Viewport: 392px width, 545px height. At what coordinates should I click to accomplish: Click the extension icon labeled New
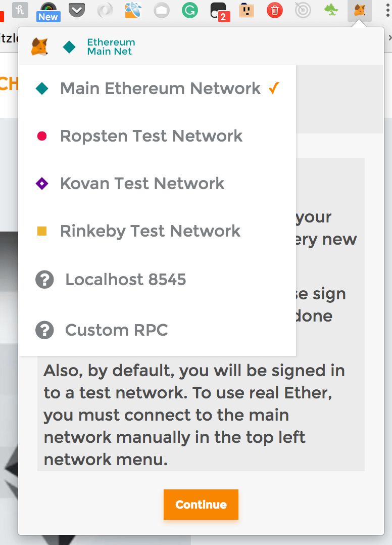pos(48,12)
